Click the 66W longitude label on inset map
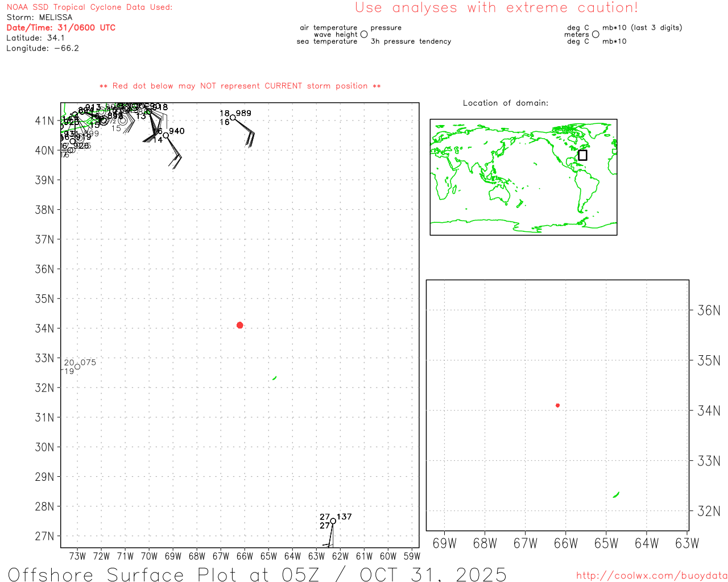Image resolution: width=728 pixels, height=582 pixels. [565, 543]
